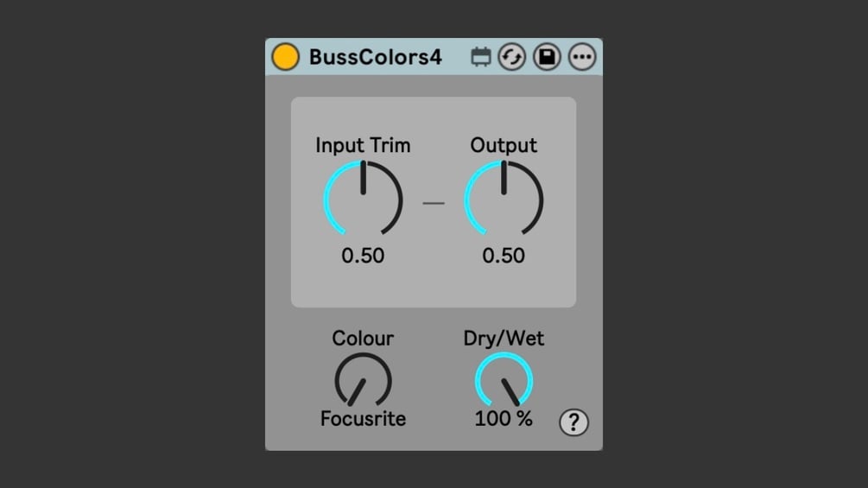Click the Input Trim 0.50 value field
The height and width of the screenshot is (488, 868).
tap(363, 256)
